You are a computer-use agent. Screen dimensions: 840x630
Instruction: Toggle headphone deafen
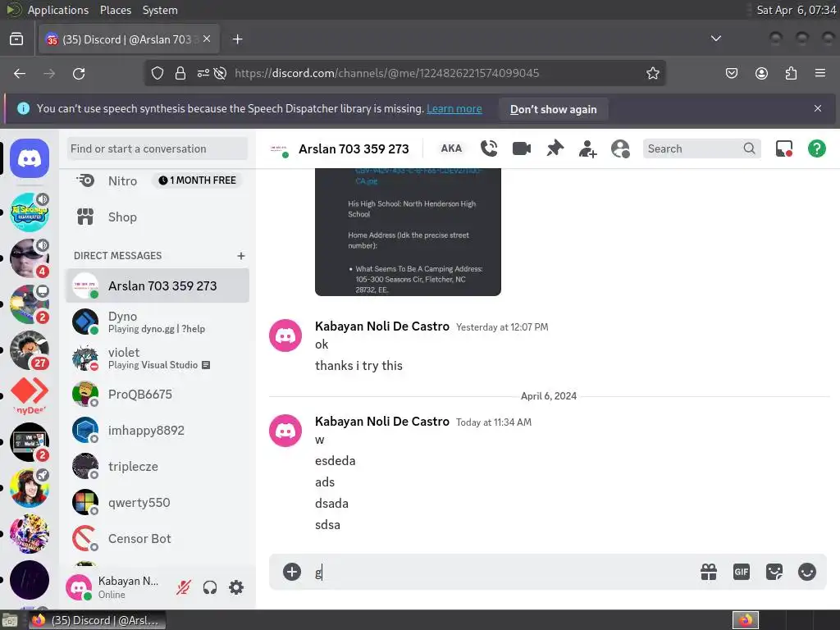click(209, 587)
